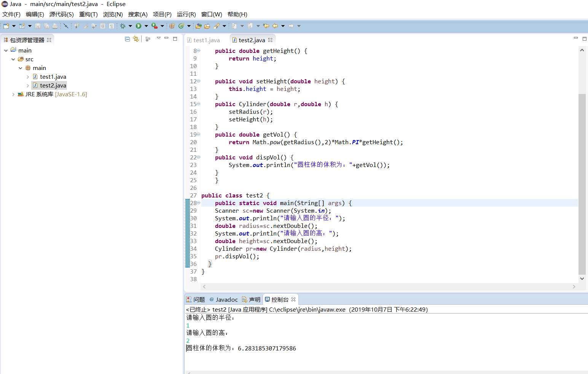Switch to the test1.java editor tab
Screen dimensions: 588x374
pyautogui.click(x=204, y=40)
